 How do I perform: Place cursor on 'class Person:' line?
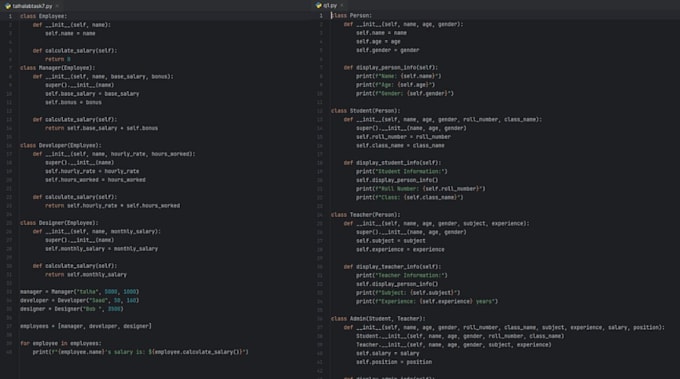coord(351,16)
